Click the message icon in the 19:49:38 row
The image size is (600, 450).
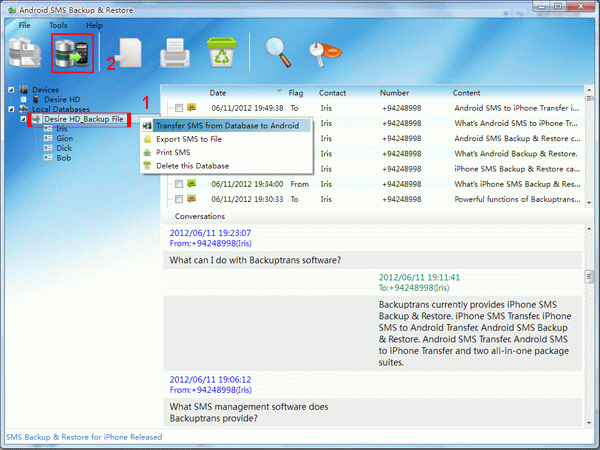coord(192,108)
